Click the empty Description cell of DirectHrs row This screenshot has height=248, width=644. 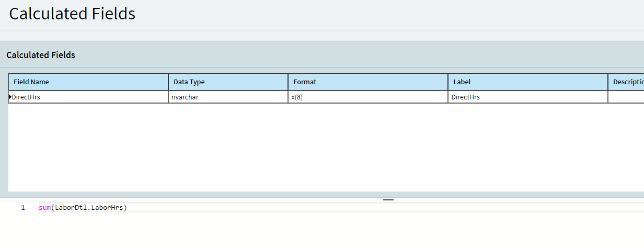626,97
